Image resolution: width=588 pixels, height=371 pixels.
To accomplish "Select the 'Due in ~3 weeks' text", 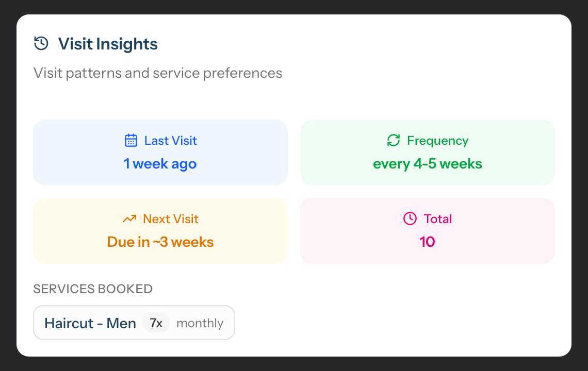I will pyautogui.click(x=160, y=242).
